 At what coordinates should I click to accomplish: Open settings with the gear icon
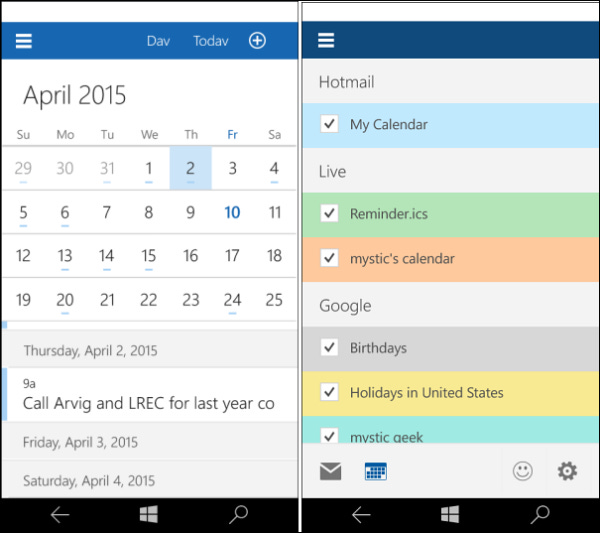(567, 471)
